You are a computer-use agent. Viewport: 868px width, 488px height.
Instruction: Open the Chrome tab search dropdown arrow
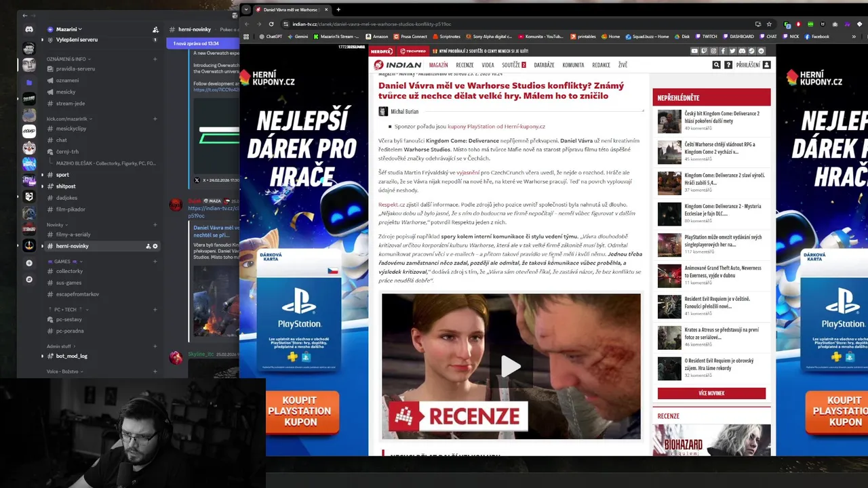[246, 9]
